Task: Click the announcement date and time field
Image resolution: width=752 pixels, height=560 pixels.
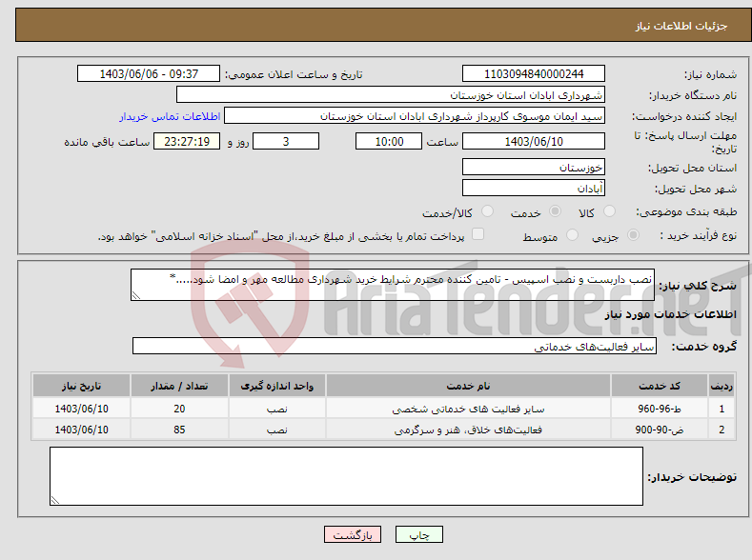Action: (149, 73)
